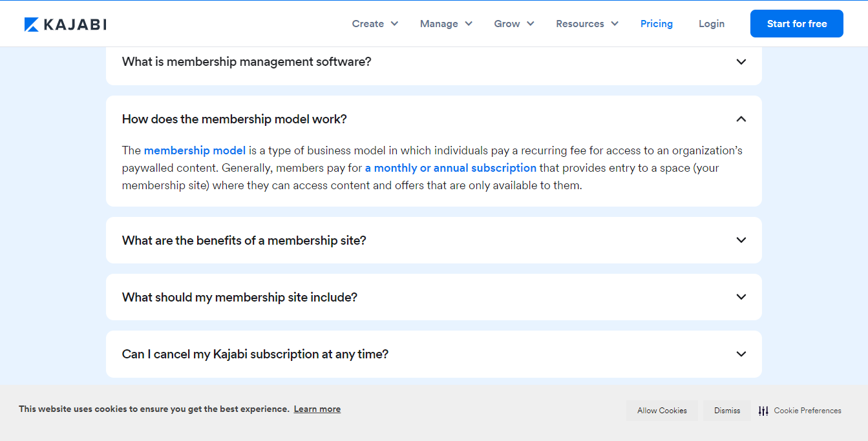Viewport: 868px width, 441px height.
Task: Click chevron beside membership management software question
Action: (741, 62)
